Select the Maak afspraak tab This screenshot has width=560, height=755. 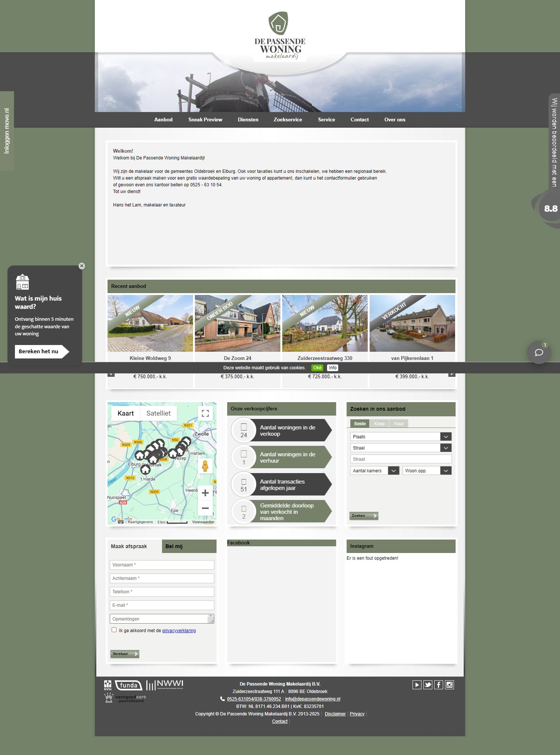coord(135,546)
